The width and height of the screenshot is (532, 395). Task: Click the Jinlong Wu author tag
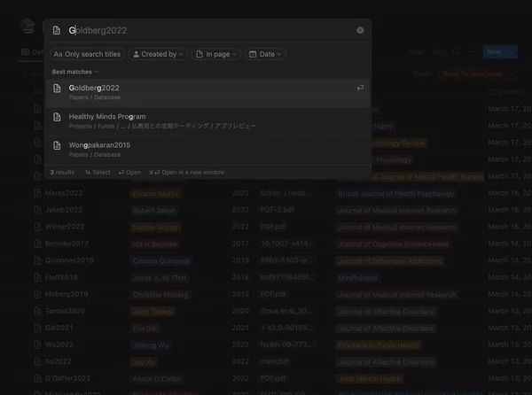151,345
